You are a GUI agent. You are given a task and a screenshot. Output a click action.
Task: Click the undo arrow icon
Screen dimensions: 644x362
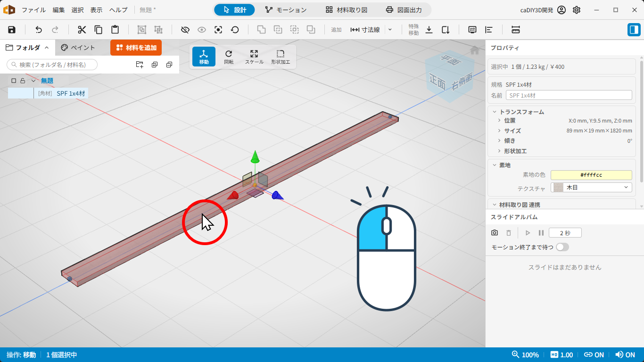tap(39, 30)
